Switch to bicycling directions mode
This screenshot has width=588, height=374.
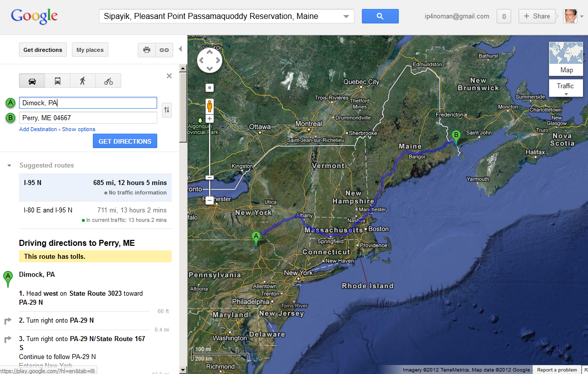pos(108,80)
